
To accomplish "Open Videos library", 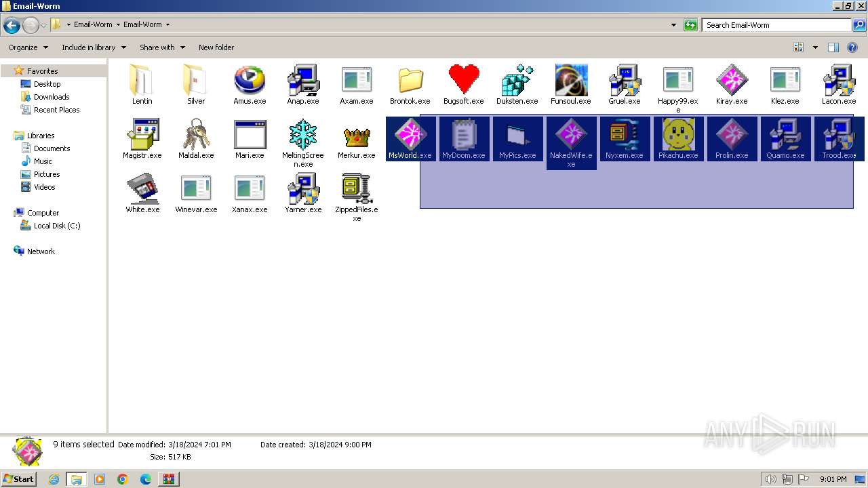I will 45,187.
